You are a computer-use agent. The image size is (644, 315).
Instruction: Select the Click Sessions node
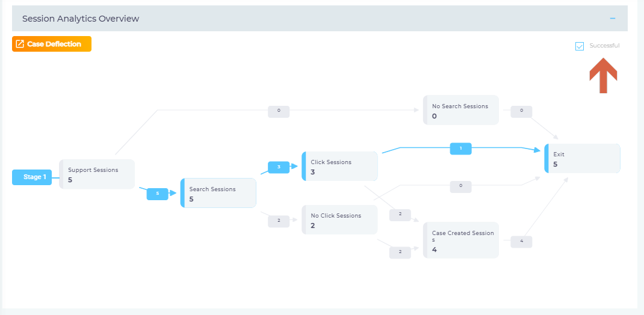(x=340, y=167)
